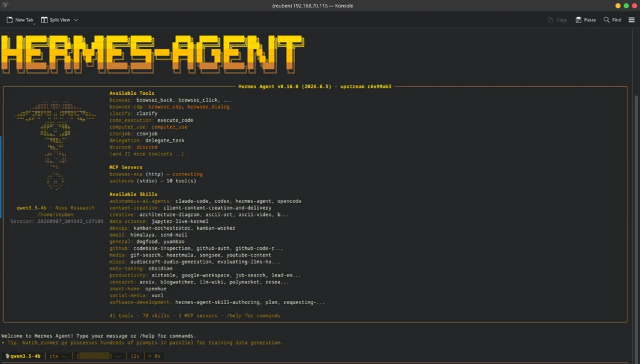Click 'hermes-agent-skill-authoring' skill text
640x364 pixels.
pyautogui.click(x=217, y=302)
